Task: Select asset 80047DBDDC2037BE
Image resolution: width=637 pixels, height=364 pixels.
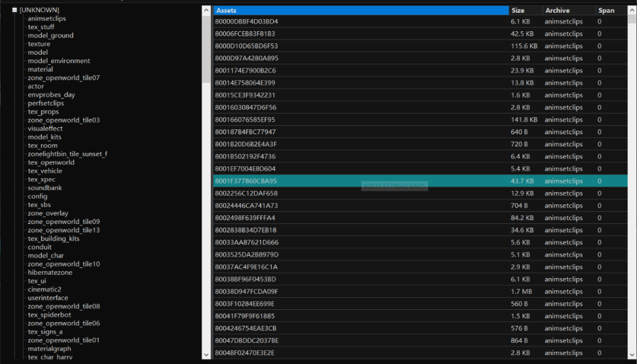Action: (420, 340)
